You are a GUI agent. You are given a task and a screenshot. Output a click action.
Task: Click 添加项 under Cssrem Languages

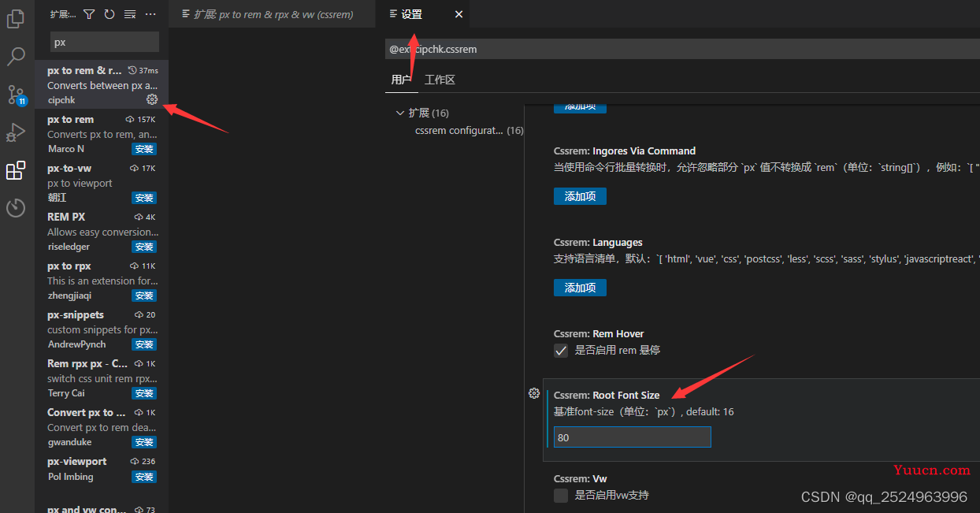click(580, 288)
